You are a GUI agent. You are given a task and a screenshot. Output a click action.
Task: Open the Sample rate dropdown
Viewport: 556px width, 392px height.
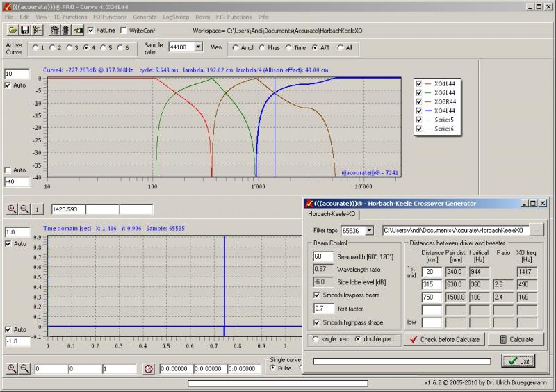point(198,47)
